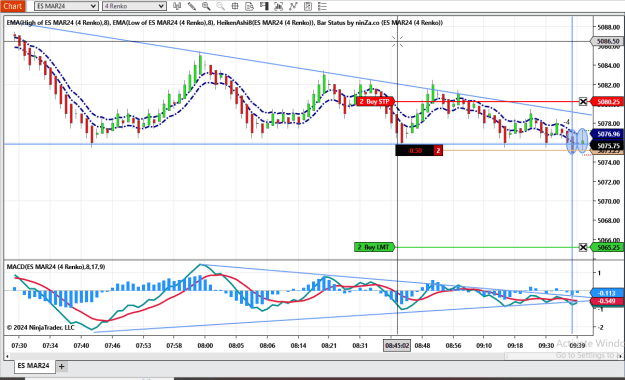
Task: Click the black 5075.75 last price marker
Action: (x=608, y=146)
